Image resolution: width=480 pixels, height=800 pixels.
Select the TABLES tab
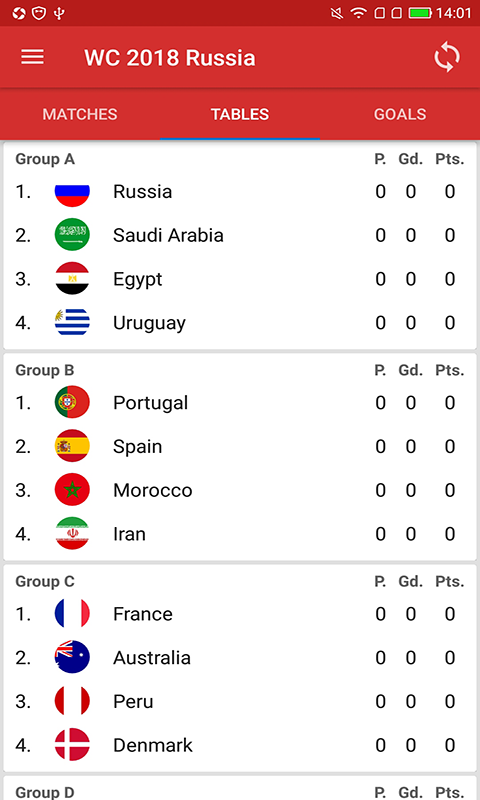point(240,114)
